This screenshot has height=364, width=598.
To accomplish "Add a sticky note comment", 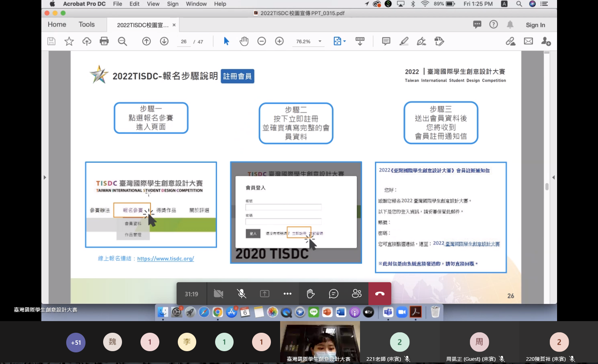I will (386, 41).
